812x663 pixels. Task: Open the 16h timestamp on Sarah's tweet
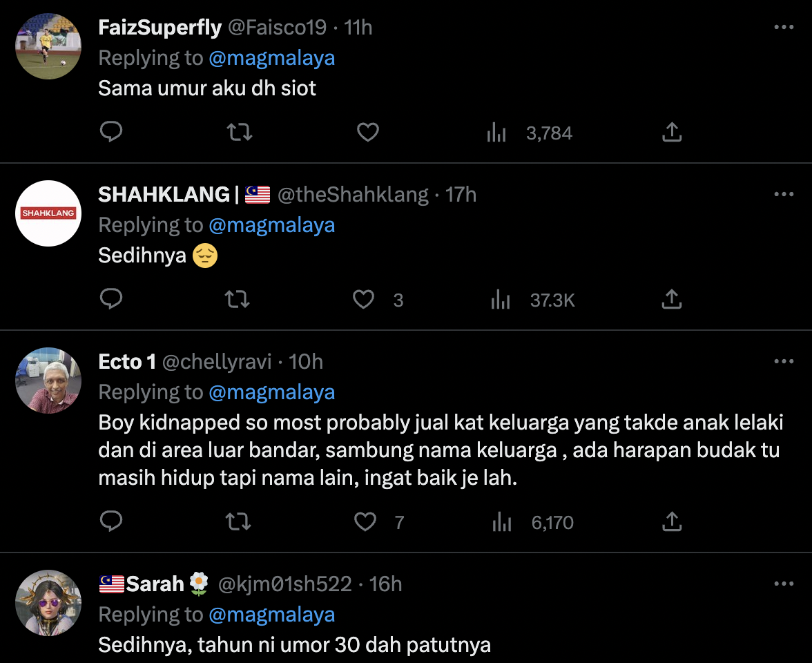pyautogui.click(x=386, y=584)
